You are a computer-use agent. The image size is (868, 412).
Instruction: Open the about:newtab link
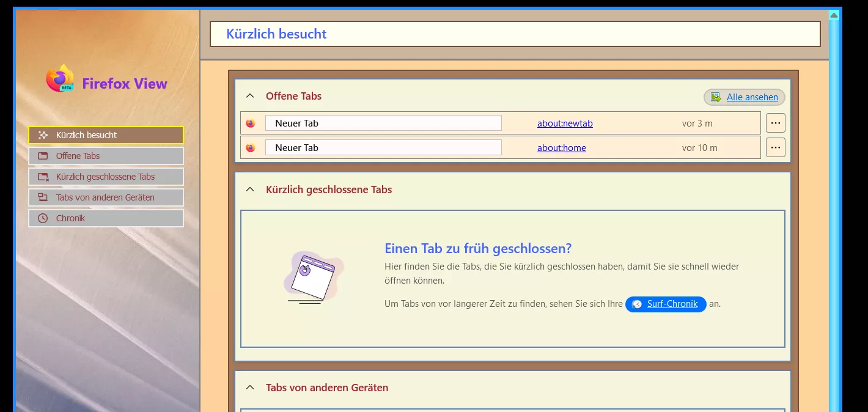click(565, 123)
